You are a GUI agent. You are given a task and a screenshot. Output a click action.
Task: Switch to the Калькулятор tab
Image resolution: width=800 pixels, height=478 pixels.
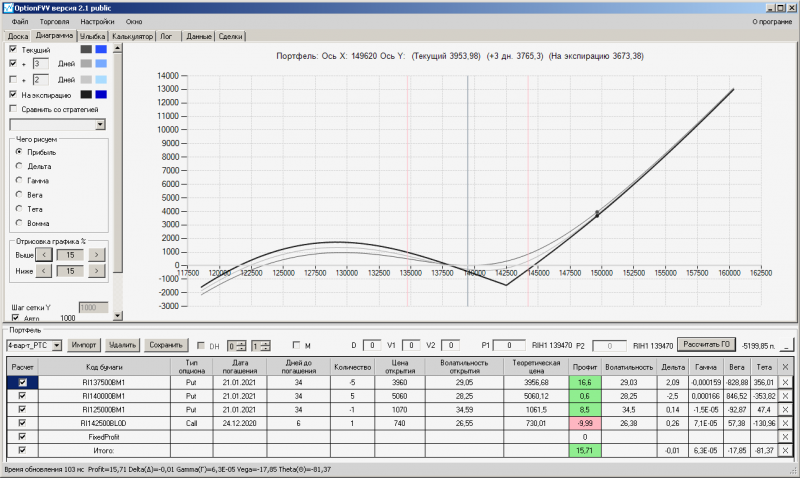tap(132, 36)
